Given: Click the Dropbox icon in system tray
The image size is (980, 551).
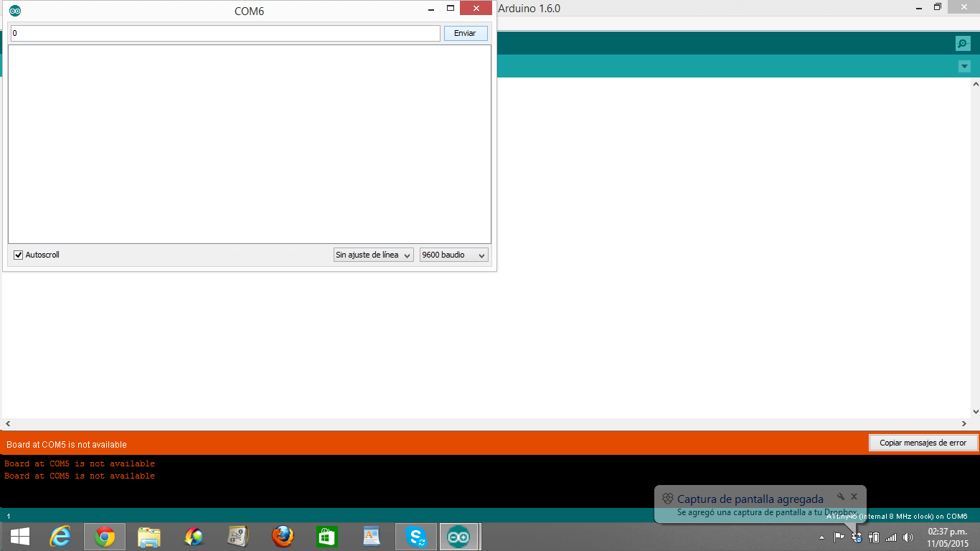Looking at the screenshot, I should click(x=856, y=537).
